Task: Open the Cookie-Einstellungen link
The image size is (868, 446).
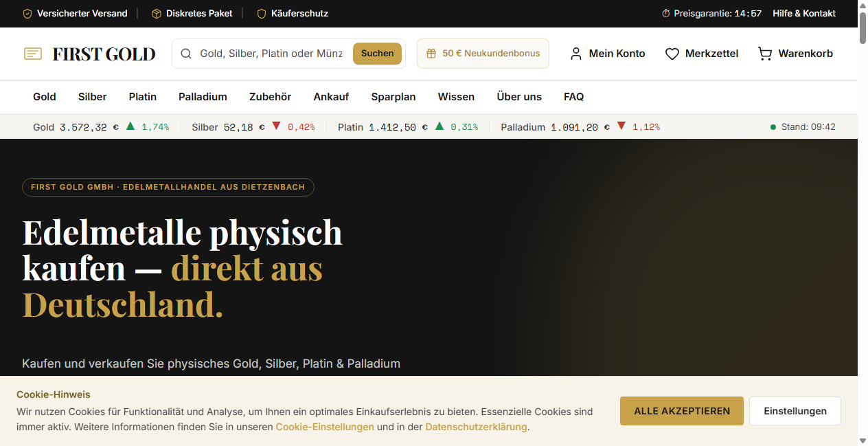Action: (x=325, y=427)
